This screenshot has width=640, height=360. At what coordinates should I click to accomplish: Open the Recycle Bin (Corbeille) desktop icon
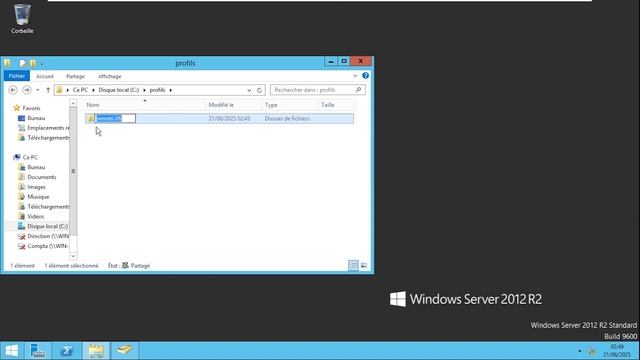(22, 18)
